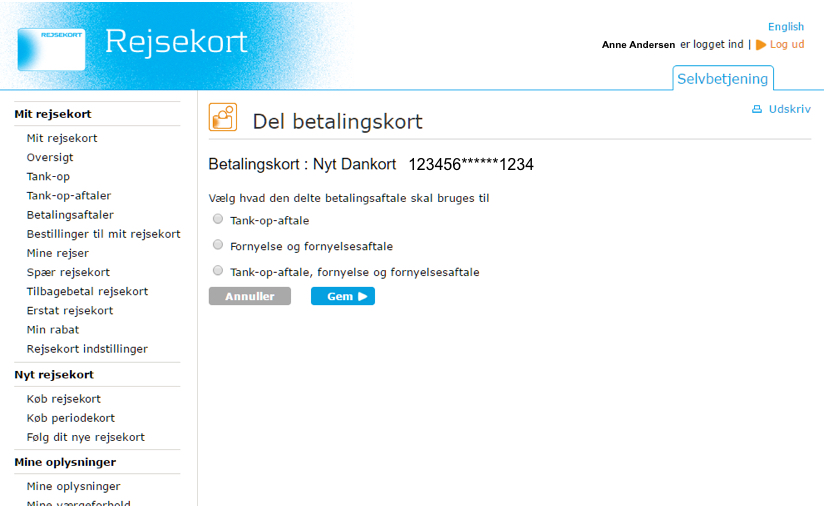The width and height of the screenshot is (828, 506).
Task: Select Tank-op-aftale, fornyelse og fornyelsesaftale option
Action: 218,271
